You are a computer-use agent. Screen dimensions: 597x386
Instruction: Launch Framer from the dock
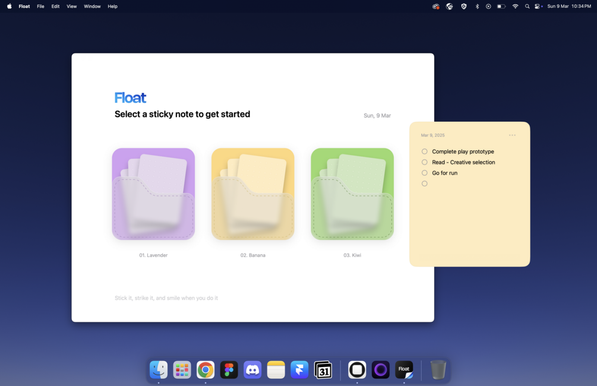coord(300,370)
